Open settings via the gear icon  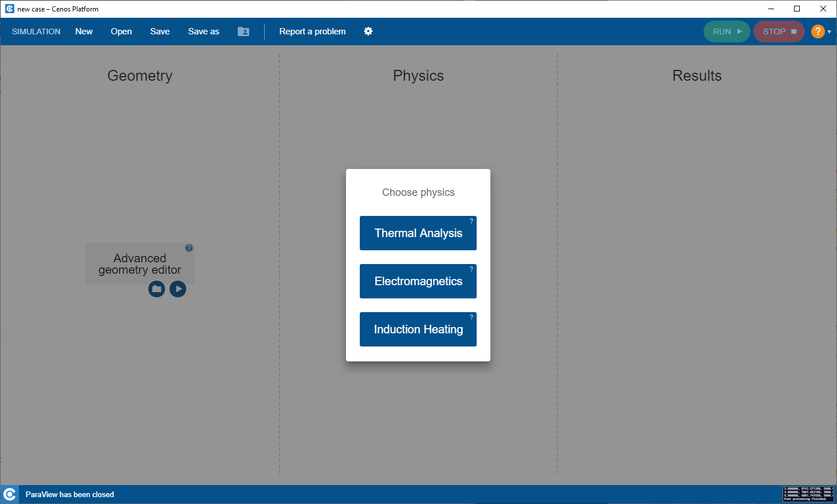368,31
